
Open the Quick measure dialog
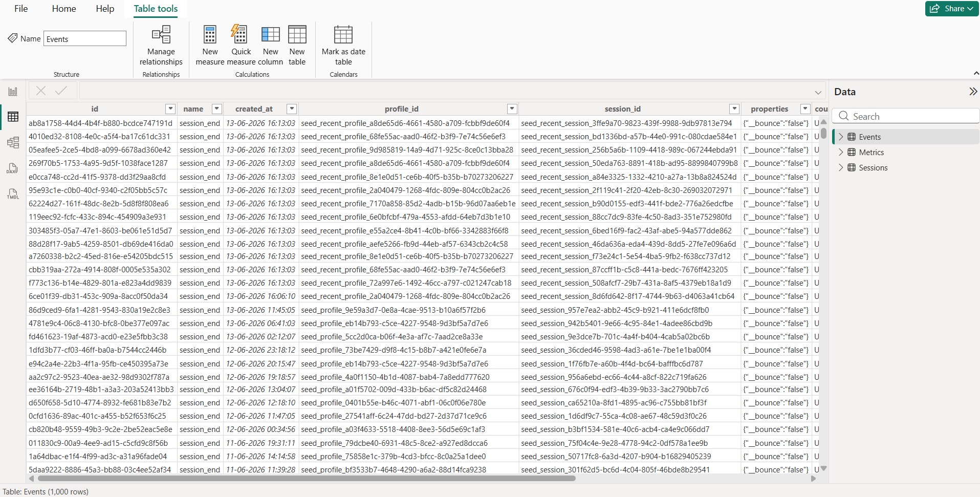pos(241,46)
